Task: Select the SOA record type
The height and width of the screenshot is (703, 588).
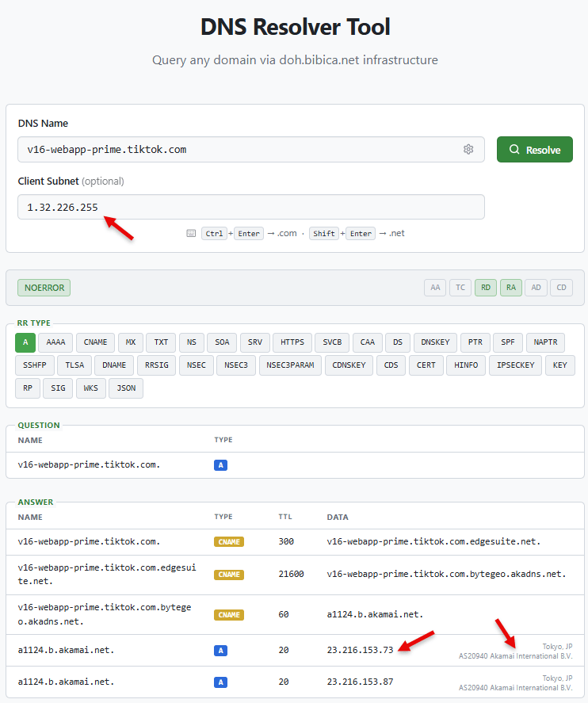Action: tap(222, 342)
